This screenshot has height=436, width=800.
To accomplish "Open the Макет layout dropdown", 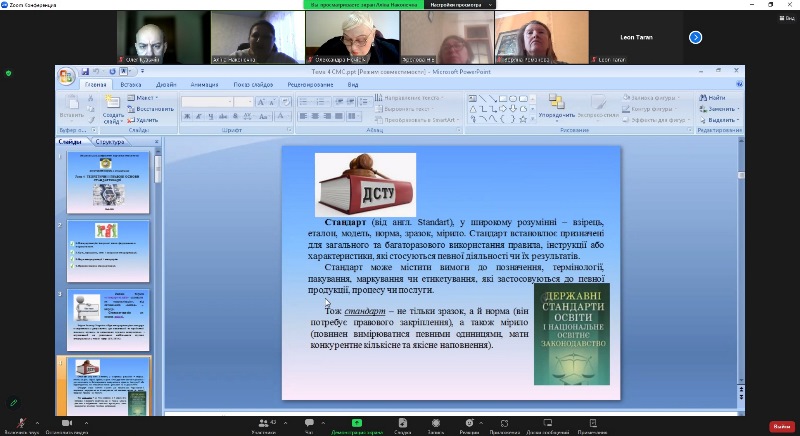I will pyautogui.click(x=146, y=98).
